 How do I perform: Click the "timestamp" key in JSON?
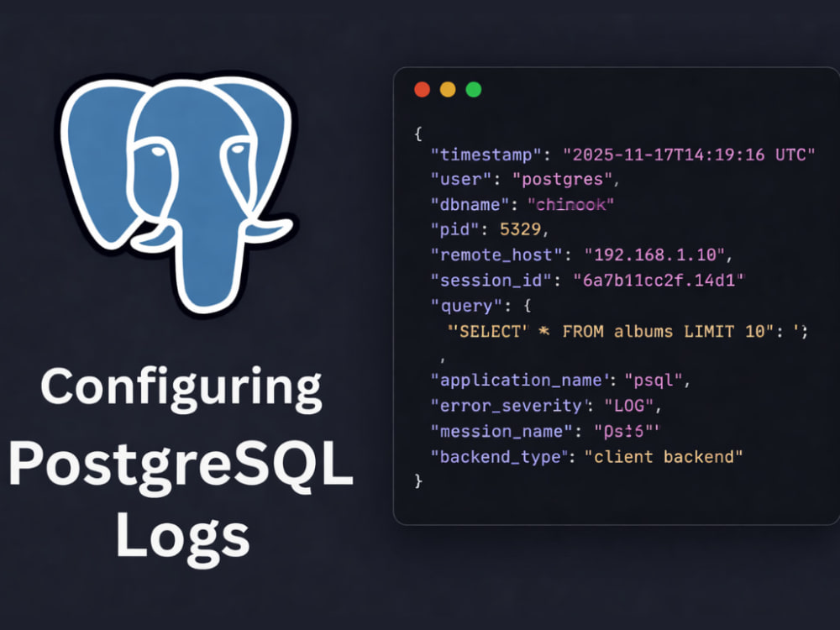tap(486, 155)
